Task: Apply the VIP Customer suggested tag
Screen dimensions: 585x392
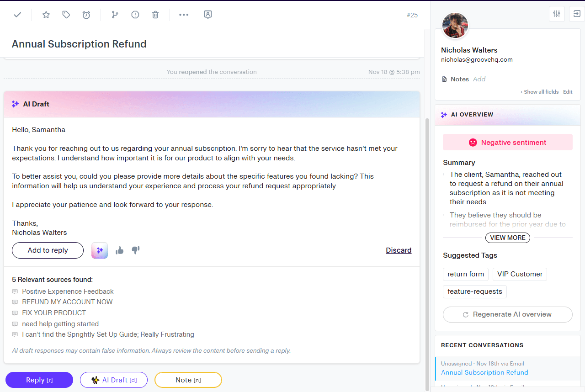Action: click(x=520, y=274)
